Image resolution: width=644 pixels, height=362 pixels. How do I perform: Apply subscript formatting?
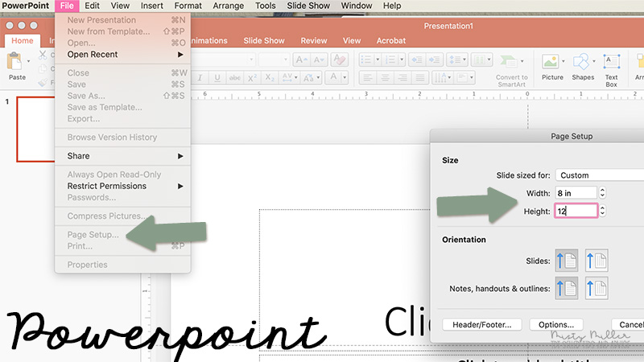click(x=270, y=77)
